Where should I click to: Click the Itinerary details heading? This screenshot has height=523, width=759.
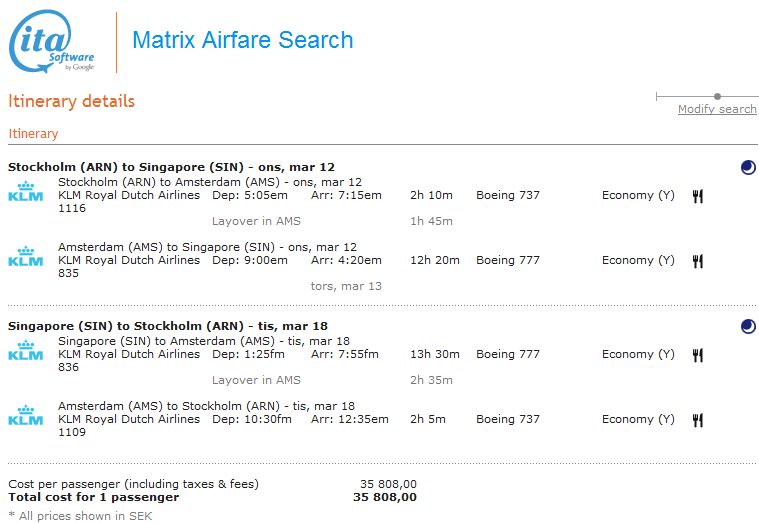(x=71, y=101)
